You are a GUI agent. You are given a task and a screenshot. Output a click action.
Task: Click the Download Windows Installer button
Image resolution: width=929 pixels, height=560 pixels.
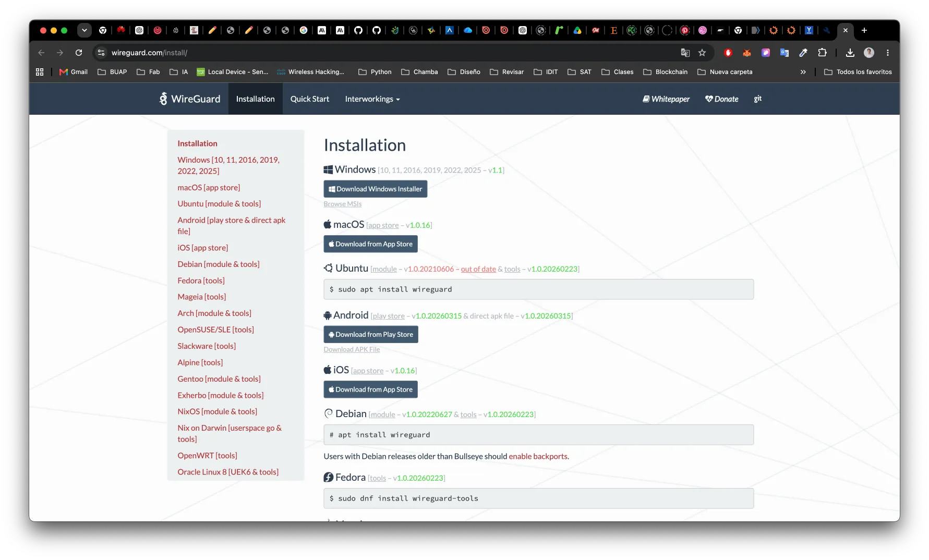click(376, 189)
